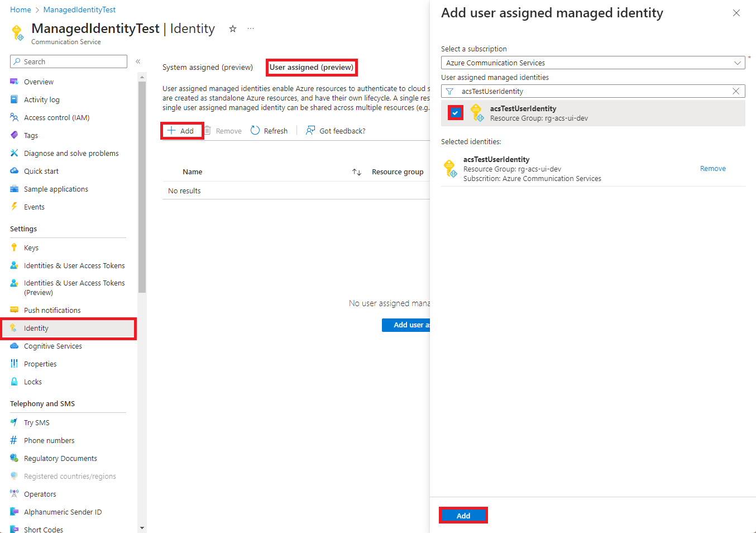Screen dimensions: 756x533
Task: Open the Got feedback? icon
Action: coord(310,130)
